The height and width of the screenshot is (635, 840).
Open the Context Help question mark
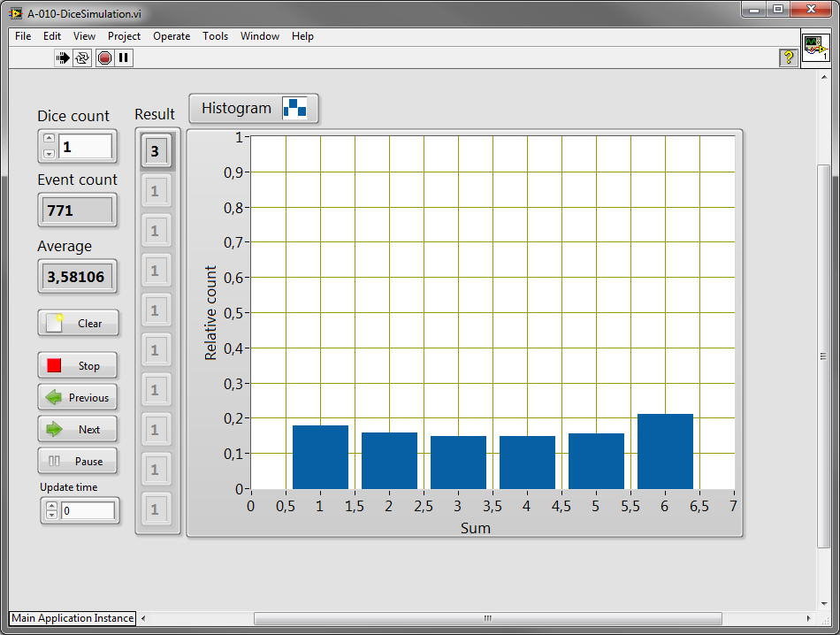click(788, 57)
